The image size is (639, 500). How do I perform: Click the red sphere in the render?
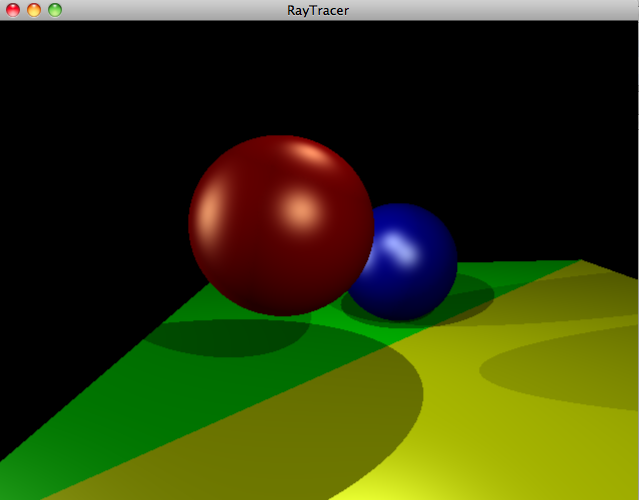[281, 225]
